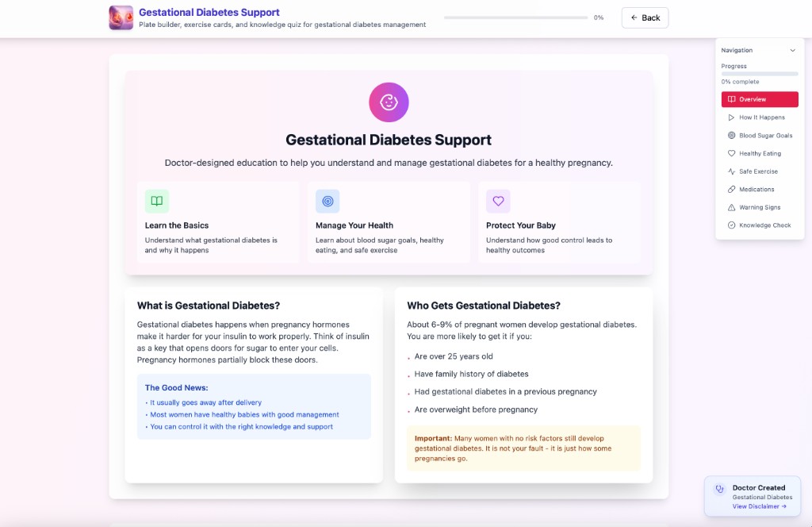
Task: Select the purple heart icon on Protect Your Baby
Action: coord(499,201)
